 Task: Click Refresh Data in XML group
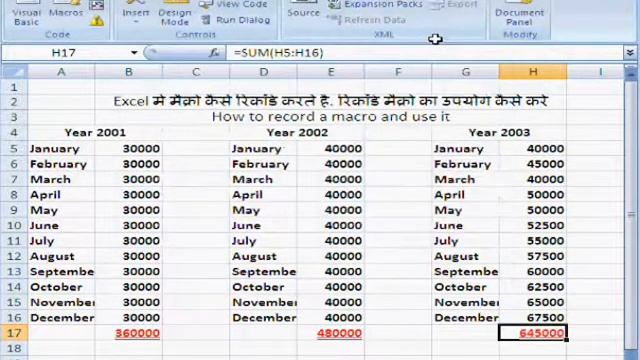pyautogui.click(x=367, y=20)
